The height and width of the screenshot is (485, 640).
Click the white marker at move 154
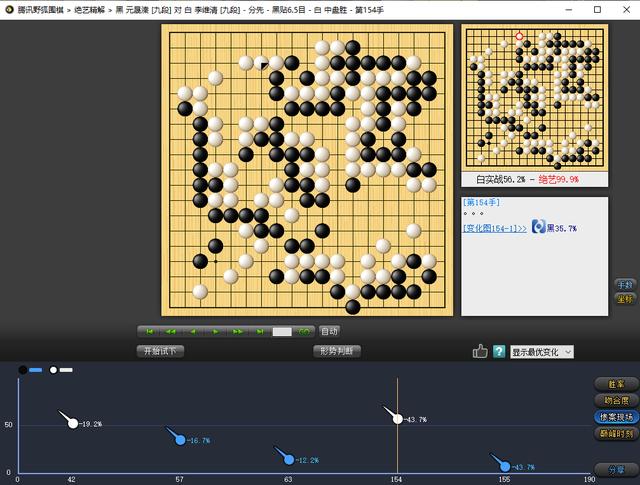[398, 419]
